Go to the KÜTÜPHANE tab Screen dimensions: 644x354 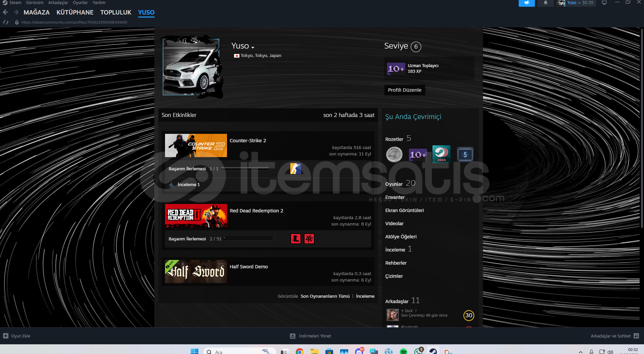click(75, 12)
